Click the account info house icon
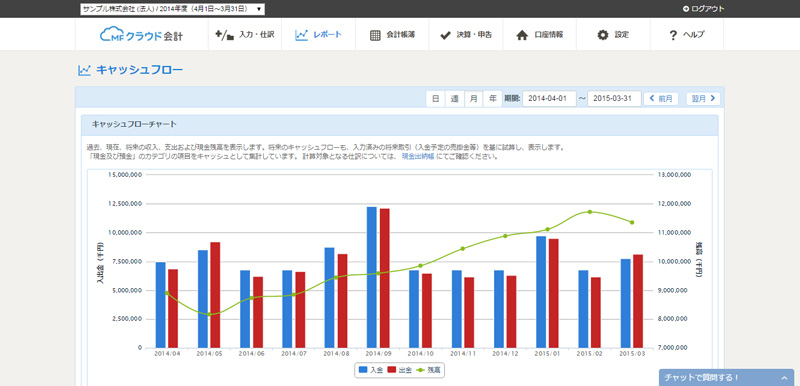 click(521, 35)
